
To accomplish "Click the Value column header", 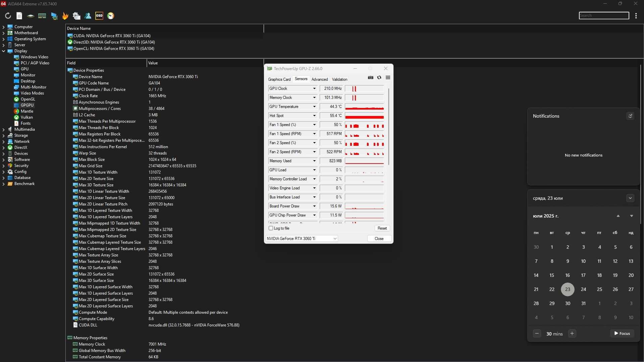I will 205,63.
